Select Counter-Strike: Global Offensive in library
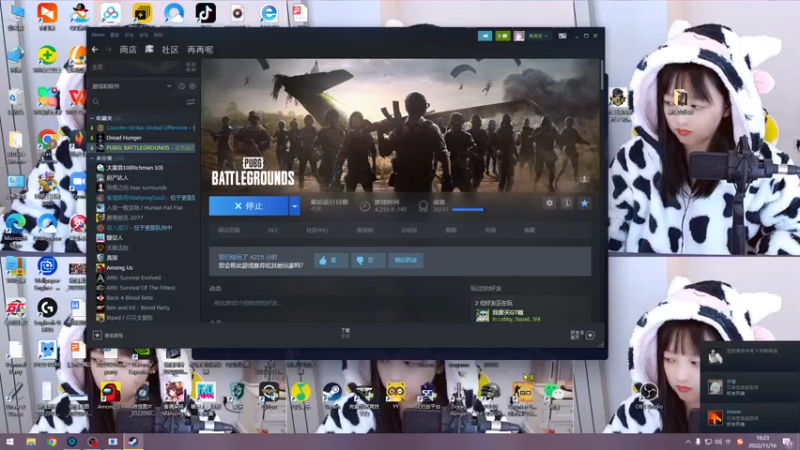Viewport: 800px width, 450px height. click(x=146, y=128)
